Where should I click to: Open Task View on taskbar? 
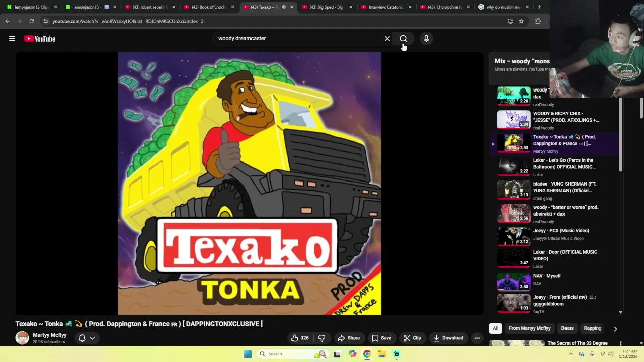(x=337, y=354)
